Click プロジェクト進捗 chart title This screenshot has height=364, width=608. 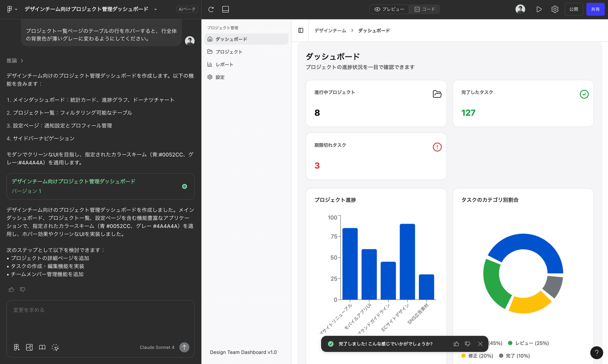[335, 200]
